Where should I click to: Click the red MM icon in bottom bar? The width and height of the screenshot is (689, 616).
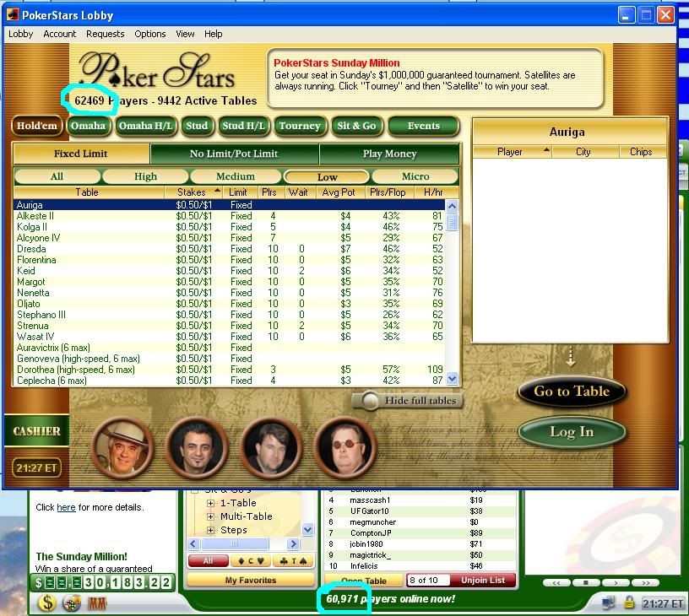(x=97, y=602)
